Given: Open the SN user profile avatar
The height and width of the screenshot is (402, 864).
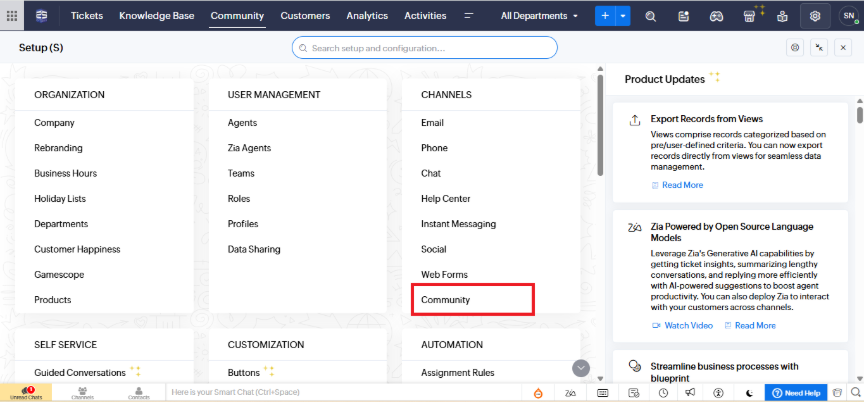Looking at the screenshot, I should (847, 16).
